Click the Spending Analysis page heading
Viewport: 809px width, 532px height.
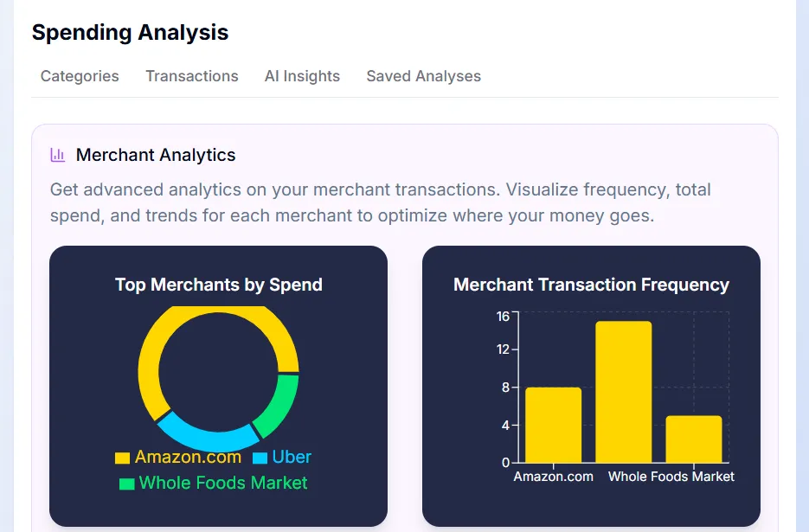click(x=130, y=33)
